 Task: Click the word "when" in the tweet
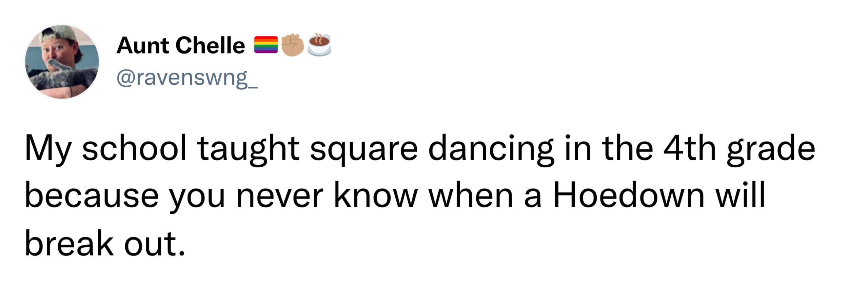pos(471,196)
